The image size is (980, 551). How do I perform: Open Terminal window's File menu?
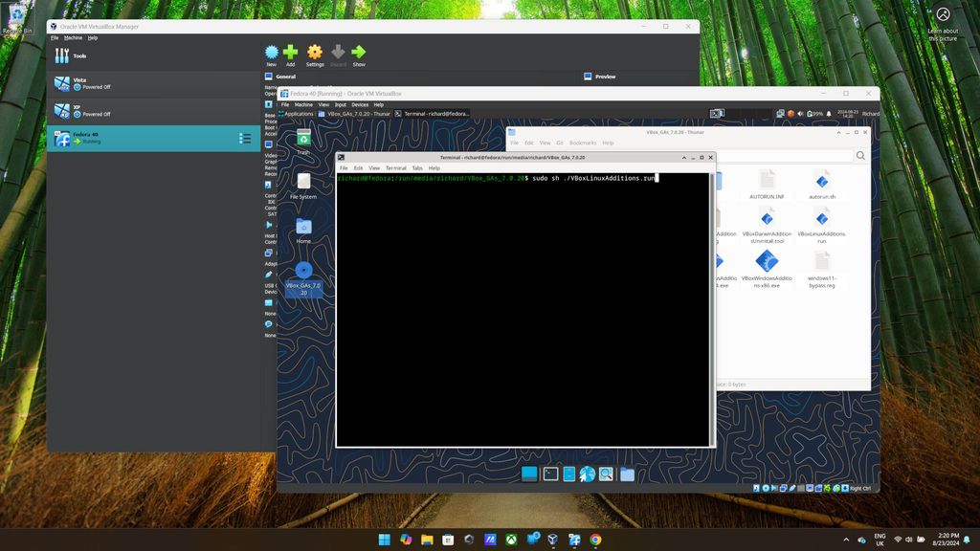(x=344, y=168)
